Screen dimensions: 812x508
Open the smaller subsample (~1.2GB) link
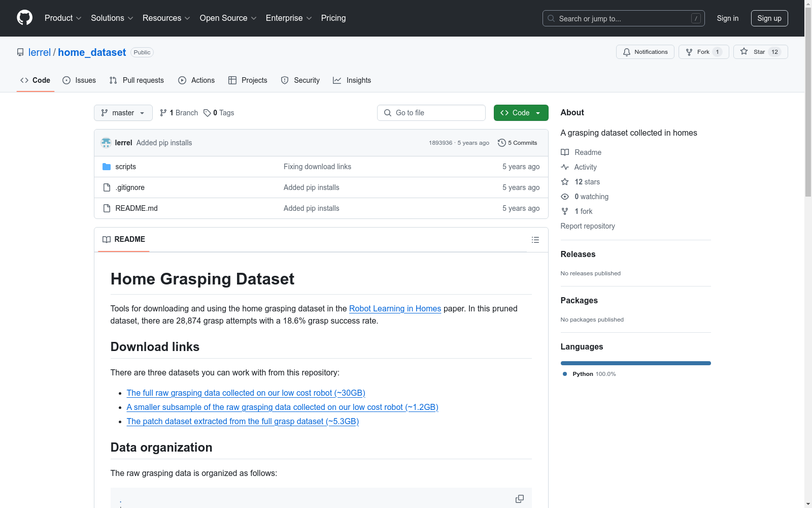click(282, 407)
